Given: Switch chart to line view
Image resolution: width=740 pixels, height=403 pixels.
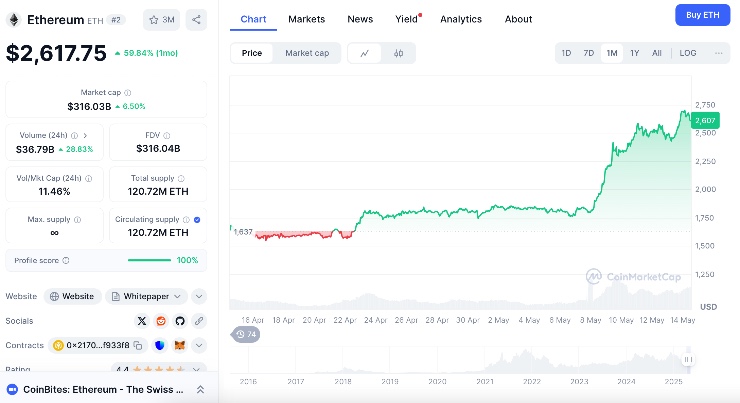Looking at the screenshot, I should click(364, 53).
